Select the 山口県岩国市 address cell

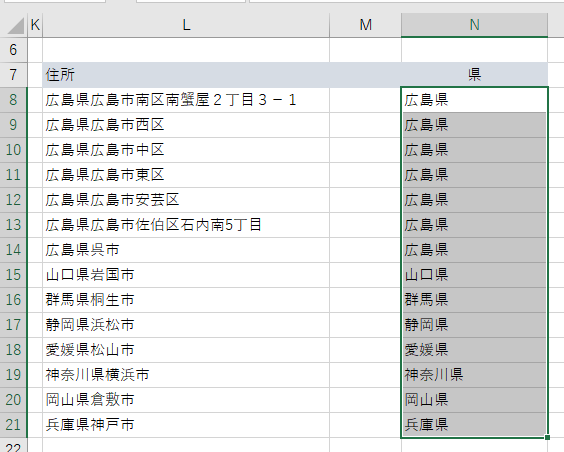[x=186, y=275]
